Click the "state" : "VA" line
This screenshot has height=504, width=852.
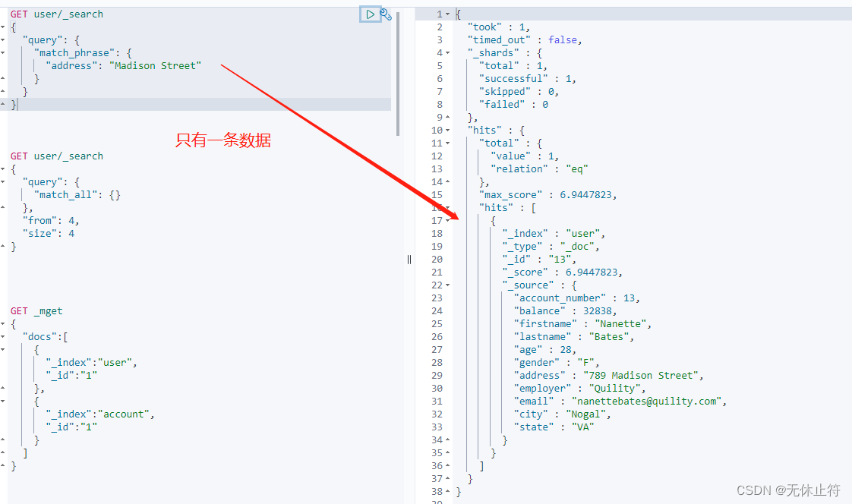[x=554, y=427]
